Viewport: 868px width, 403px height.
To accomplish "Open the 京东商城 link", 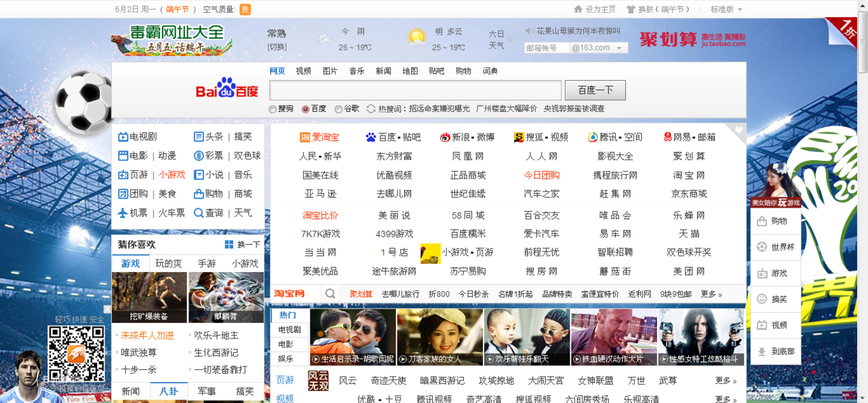I will 689,193.
